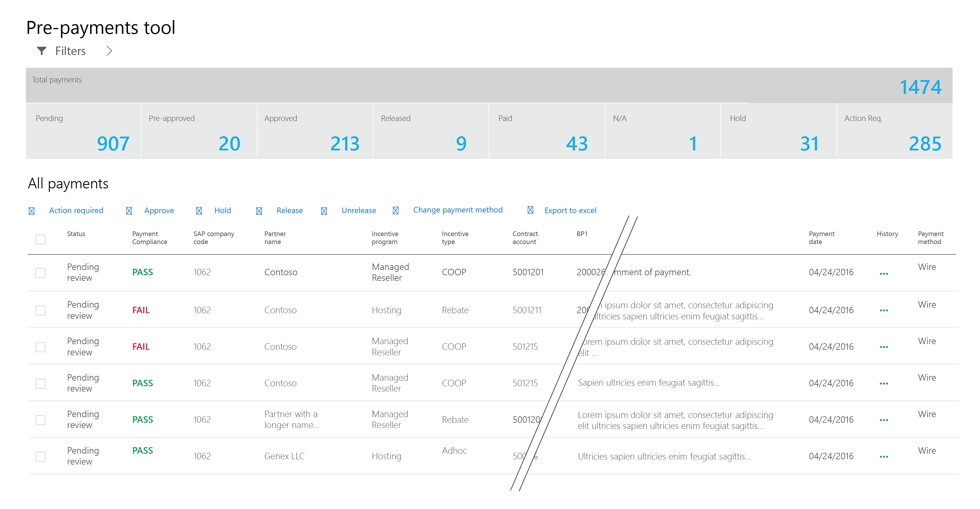Click the Filters funnel icon
This screenshot has height=509, width=980.
point(42,51)
